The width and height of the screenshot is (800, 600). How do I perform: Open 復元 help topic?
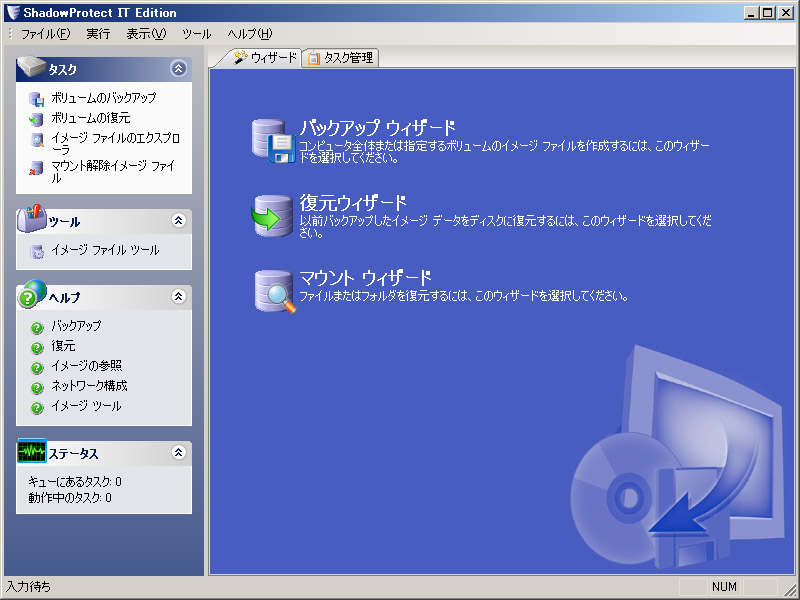click(x=63, y=346)
